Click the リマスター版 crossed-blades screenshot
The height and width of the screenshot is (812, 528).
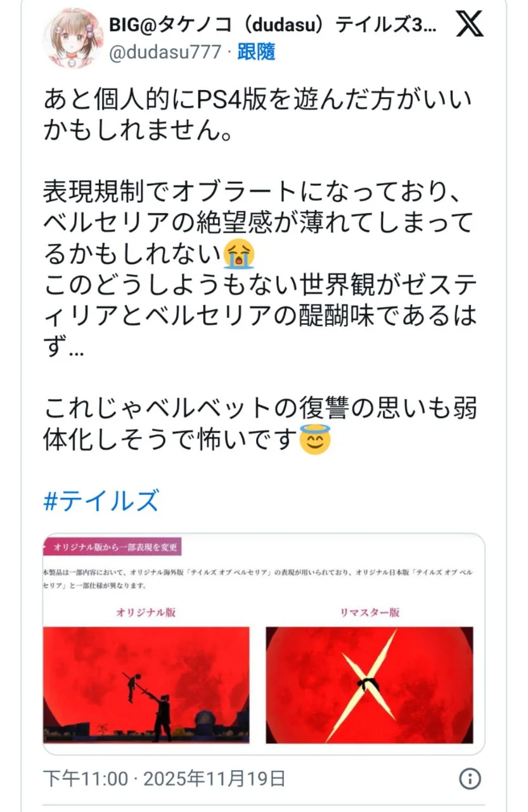coord(370,685)
